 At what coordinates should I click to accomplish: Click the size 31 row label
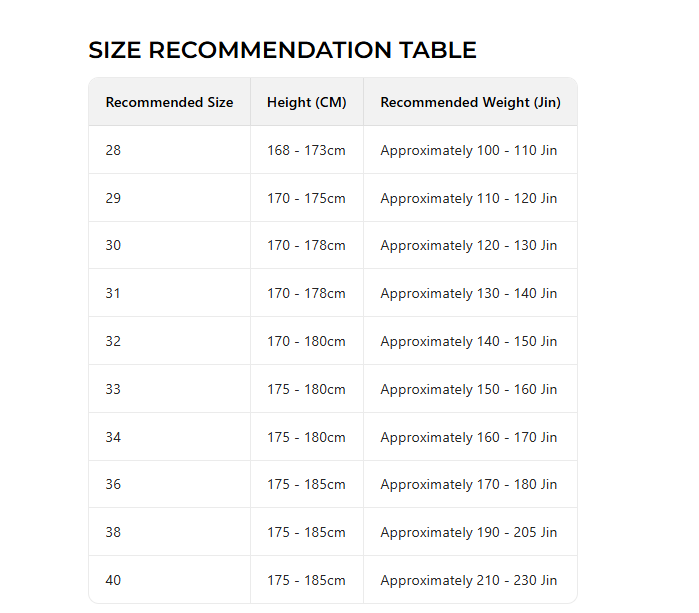[113, 293]
